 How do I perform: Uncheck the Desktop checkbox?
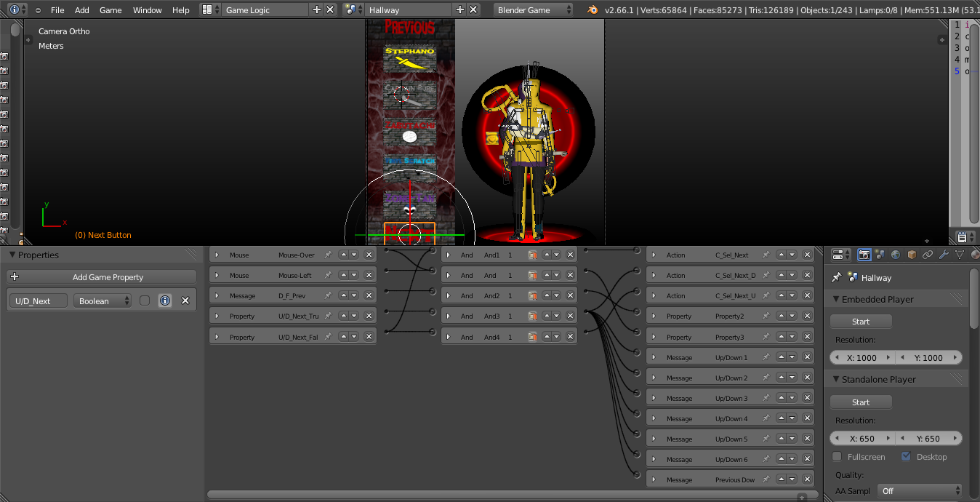(906, 457)
